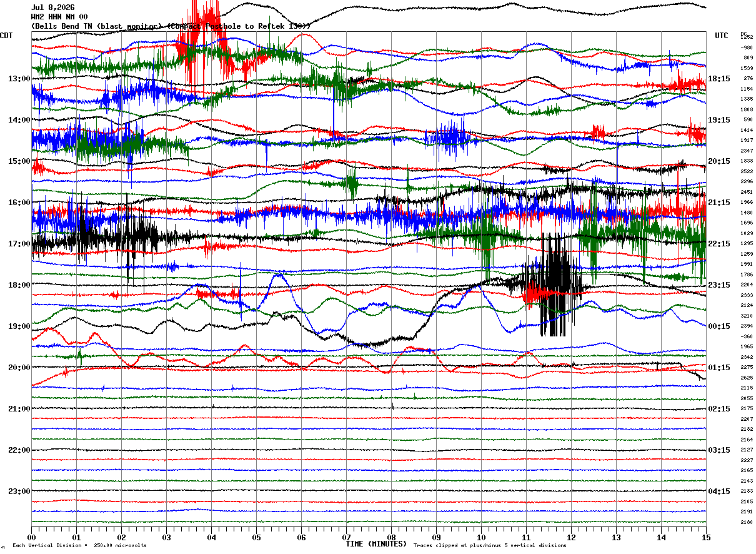The height and width of the screenshot is (554, 756).
Task: Click the Jul 8, 2026 date header
Action: (53, 8)
